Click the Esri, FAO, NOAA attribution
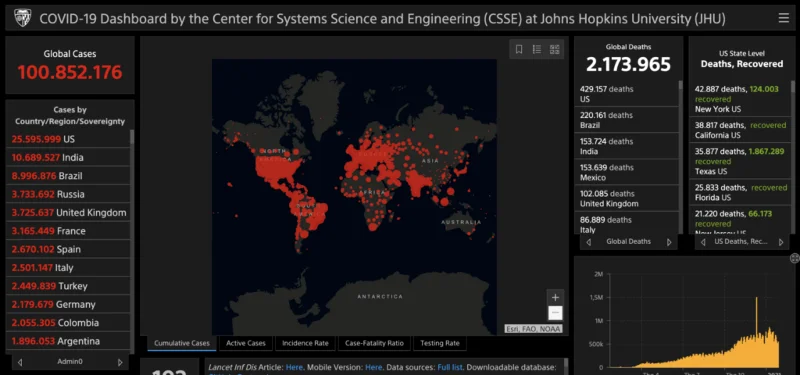The image size is (800, 375). (x=534, y=329)
